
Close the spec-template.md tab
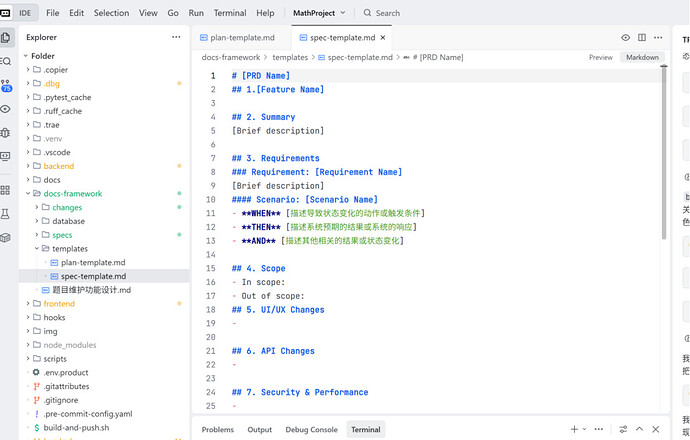point(383,37)
